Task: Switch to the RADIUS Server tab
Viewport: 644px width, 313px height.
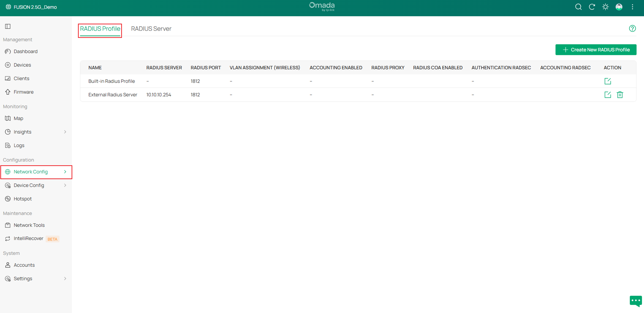Action: [151, 29]
